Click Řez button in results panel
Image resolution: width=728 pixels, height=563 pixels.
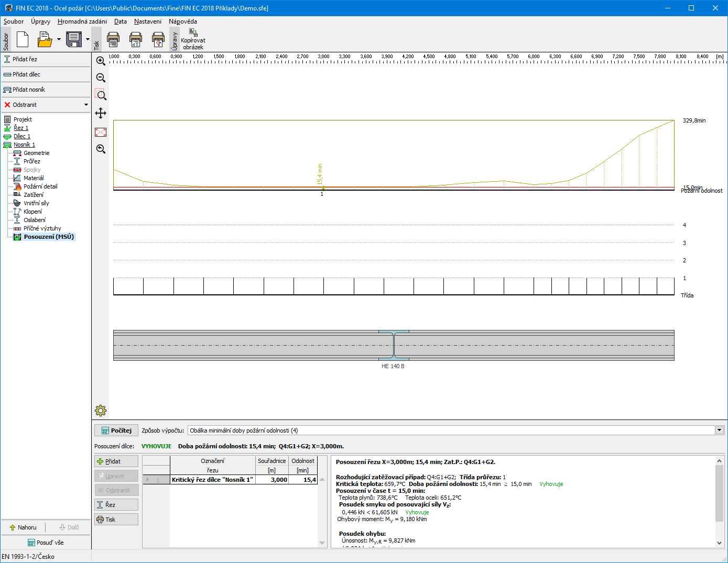click(x=116, y=505)
